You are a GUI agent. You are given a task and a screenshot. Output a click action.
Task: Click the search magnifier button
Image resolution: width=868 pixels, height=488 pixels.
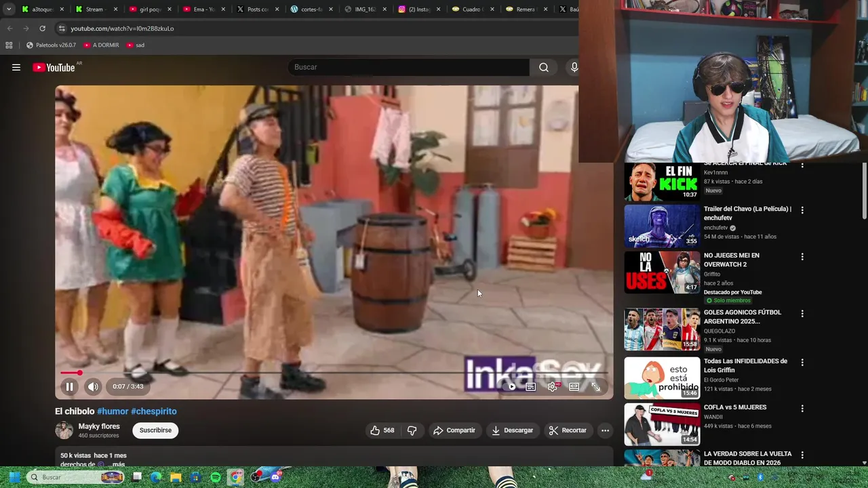pyautogui.click(x=544, y=67)
